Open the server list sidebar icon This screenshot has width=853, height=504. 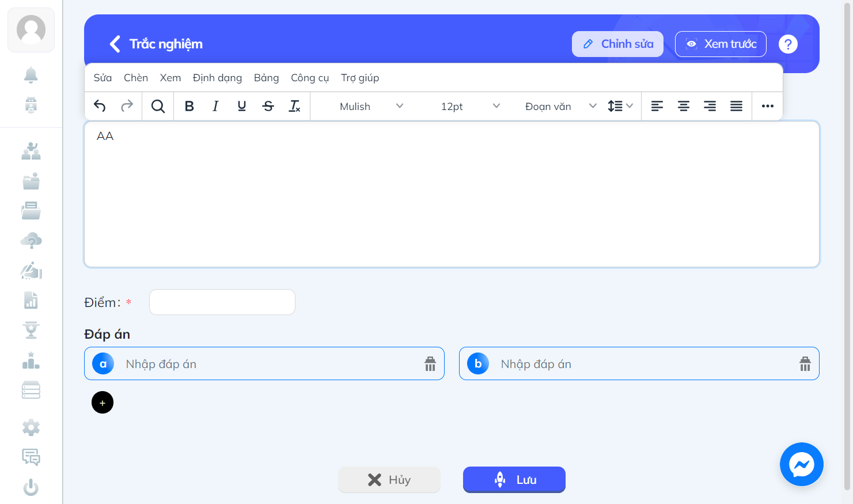[31, 390]
